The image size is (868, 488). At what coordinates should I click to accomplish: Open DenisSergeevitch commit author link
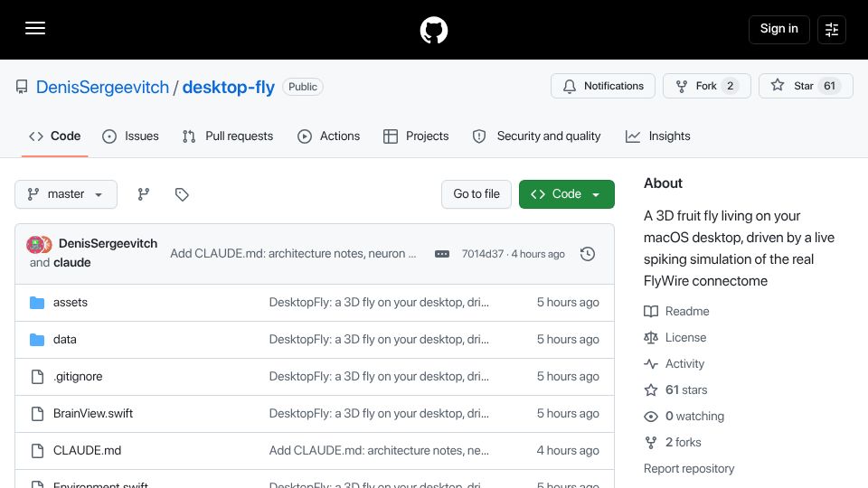tap(108, 243)
